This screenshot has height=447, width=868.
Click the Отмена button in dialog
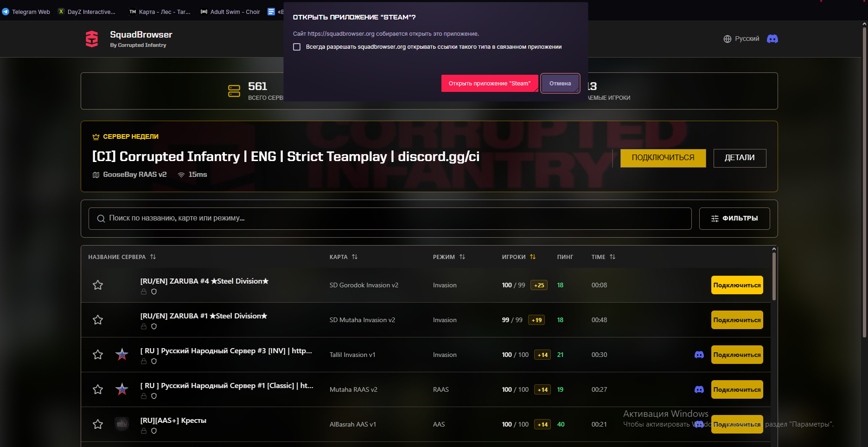[x=560, y=84]
